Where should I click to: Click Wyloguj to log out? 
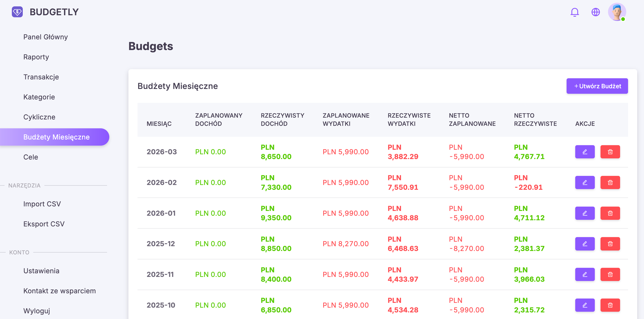coord(36,311)
